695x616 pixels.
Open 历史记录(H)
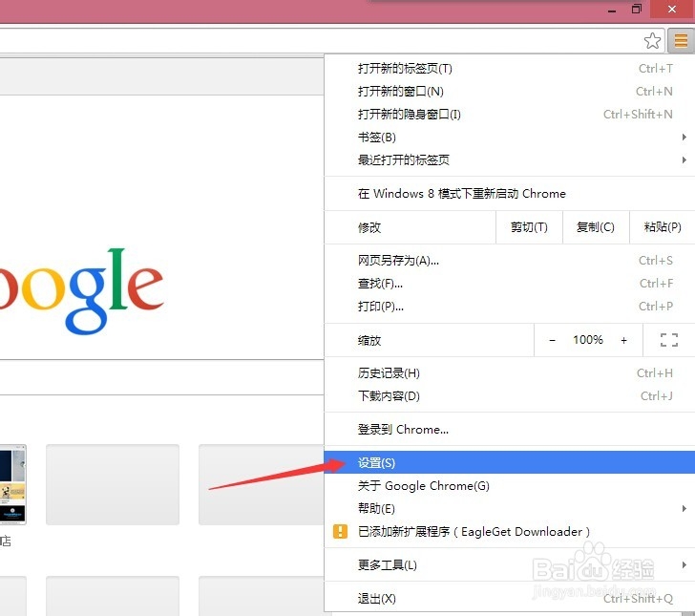coord(510,373)
